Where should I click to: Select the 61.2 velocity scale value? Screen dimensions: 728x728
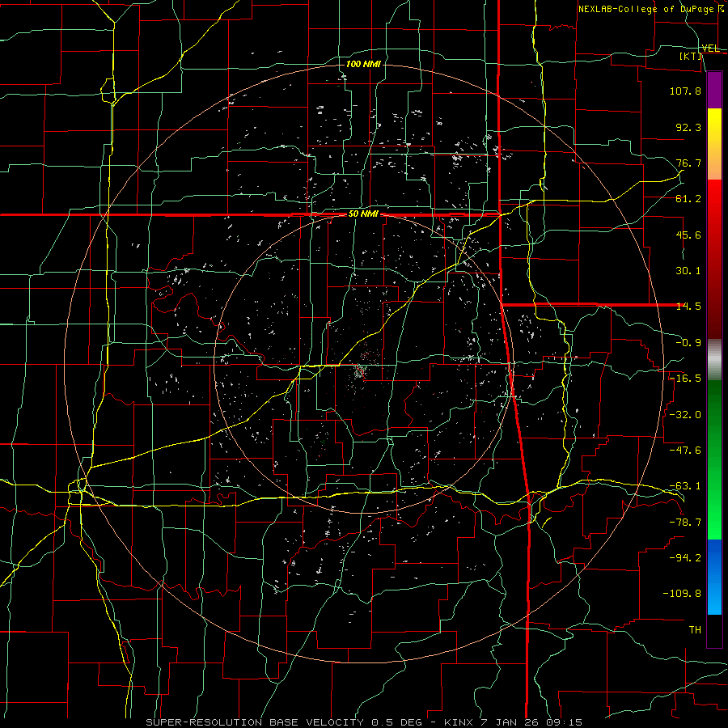click(x=688, y=199)
